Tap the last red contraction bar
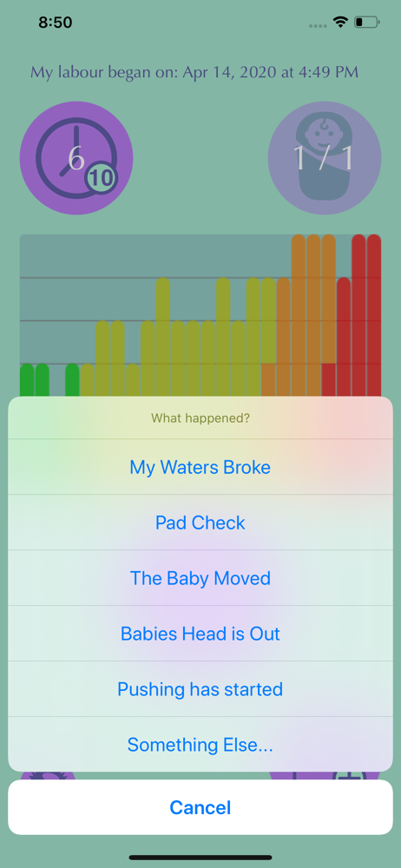This screenshot has height=868, width=401. (374, 316)
